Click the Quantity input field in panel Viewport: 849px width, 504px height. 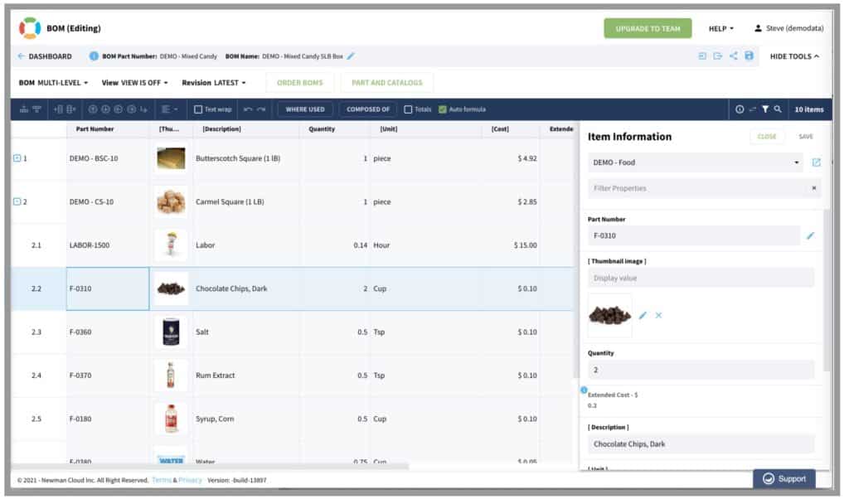click(x=701, y=371)
